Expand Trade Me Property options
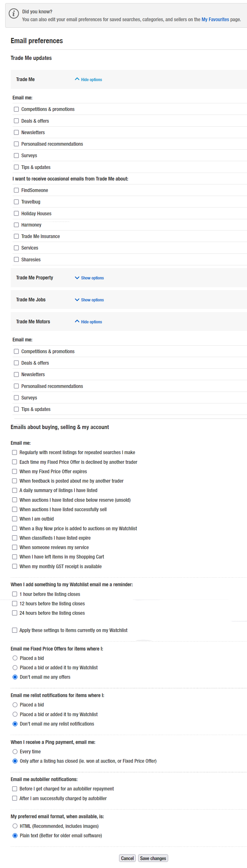The image size is (247, 868). point(89,278)
